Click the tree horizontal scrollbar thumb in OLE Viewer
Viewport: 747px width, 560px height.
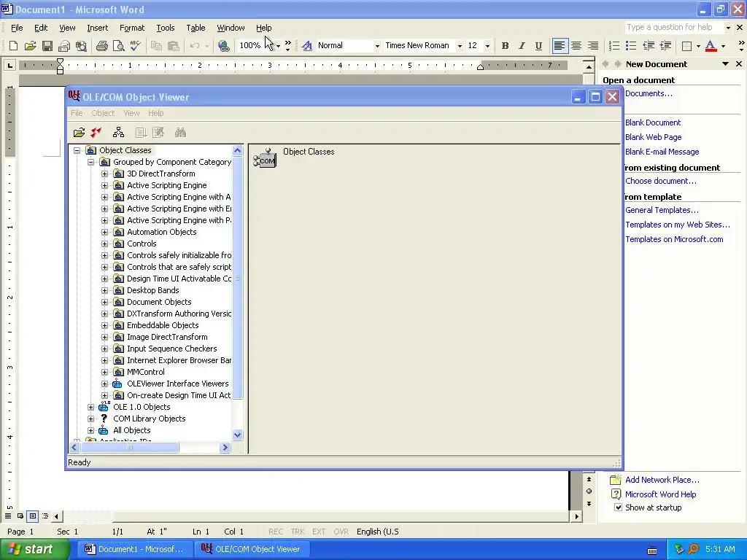tap(130, 448)
